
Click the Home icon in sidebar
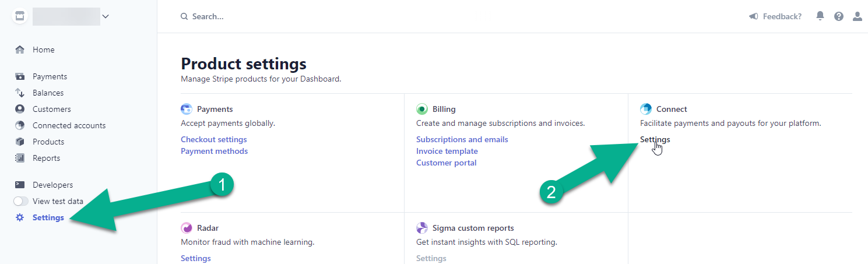point(20,50)
